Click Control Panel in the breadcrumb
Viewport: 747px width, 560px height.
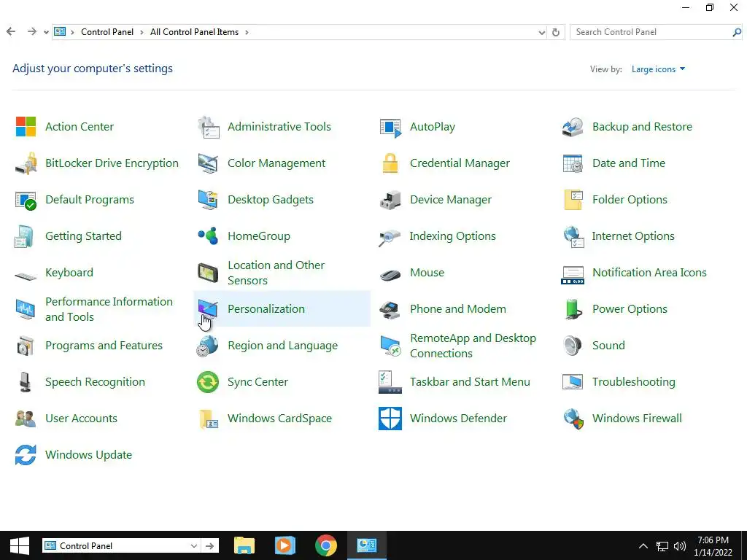[107, 32]
